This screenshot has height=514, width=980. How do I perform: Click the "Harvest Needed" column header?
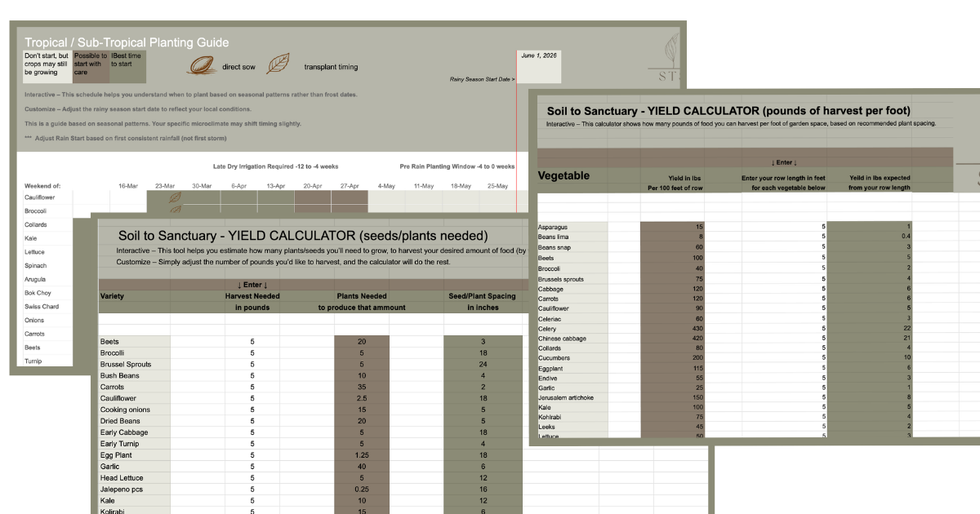coord(252,296)
